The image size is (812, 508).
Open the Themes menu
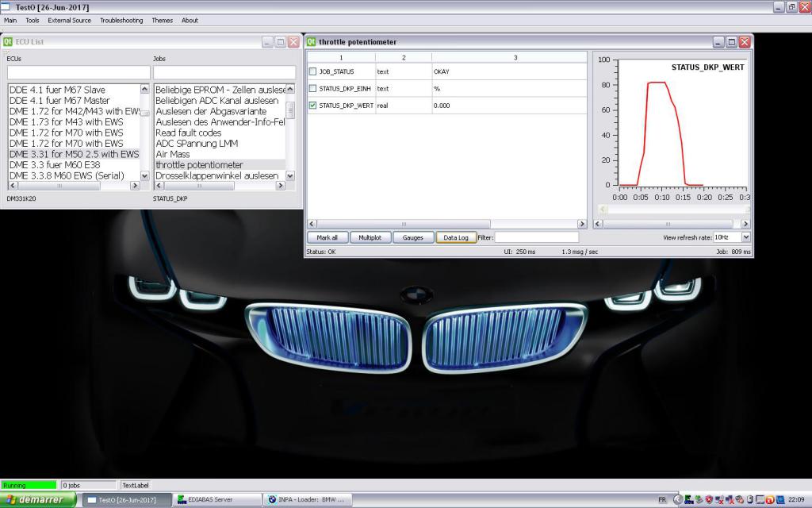(162, 20)
